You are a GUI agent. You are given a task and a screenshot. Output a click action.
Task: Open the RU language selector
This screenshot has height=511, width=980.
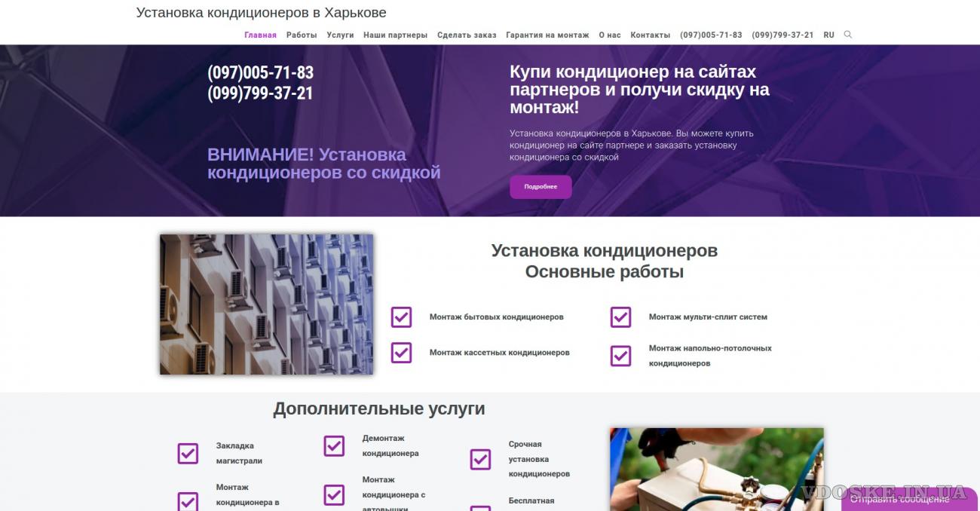[828, 35]
